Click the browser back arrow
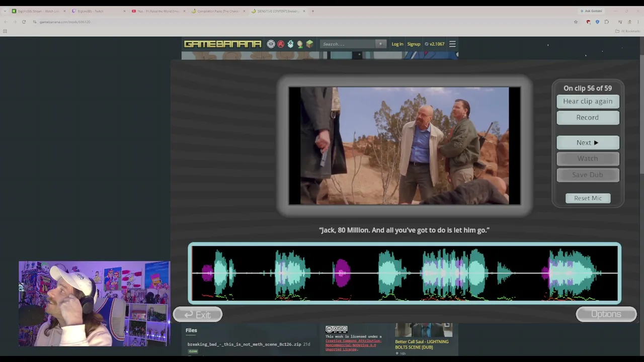 point(5,22)
